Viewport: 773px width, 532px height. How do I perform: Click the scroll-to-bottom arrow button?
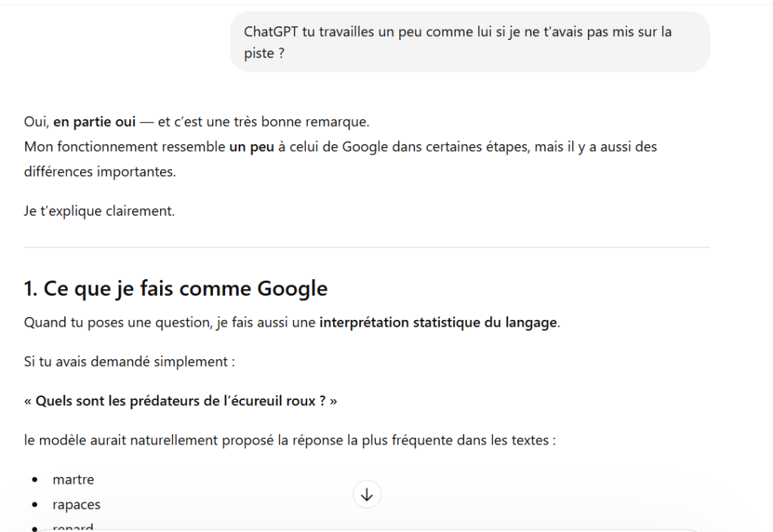(367, 495)
